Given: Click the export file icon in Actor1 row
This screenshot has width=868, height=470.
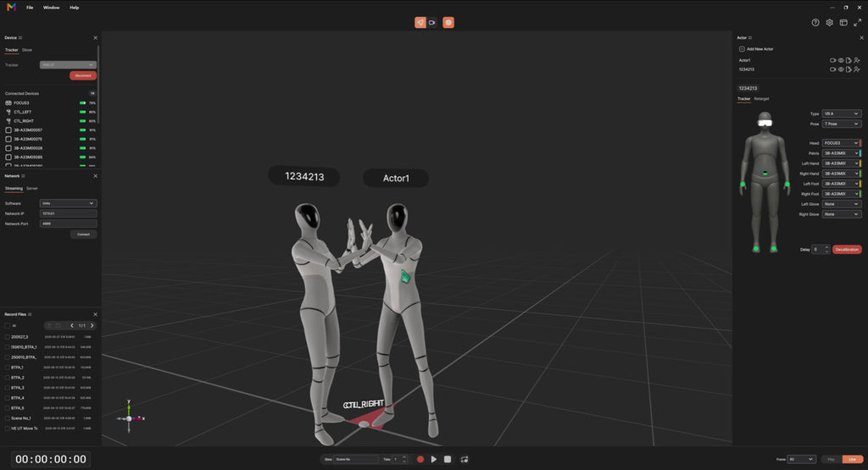Looking at the screenshot, I should point(849,60).
